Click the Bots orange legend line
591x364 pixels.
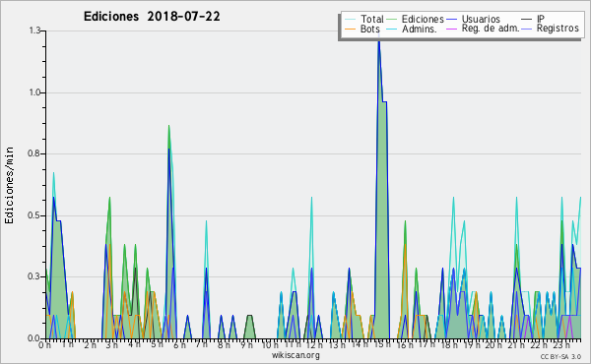(x=350, y=29)
